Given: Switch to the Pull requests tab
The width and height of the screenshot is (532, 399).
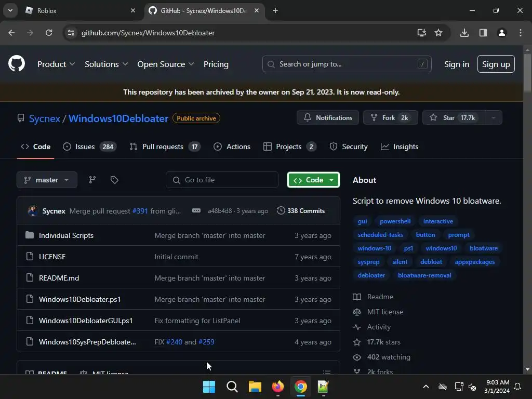Looking at the screenshot, I should click(x=165, y=147).
